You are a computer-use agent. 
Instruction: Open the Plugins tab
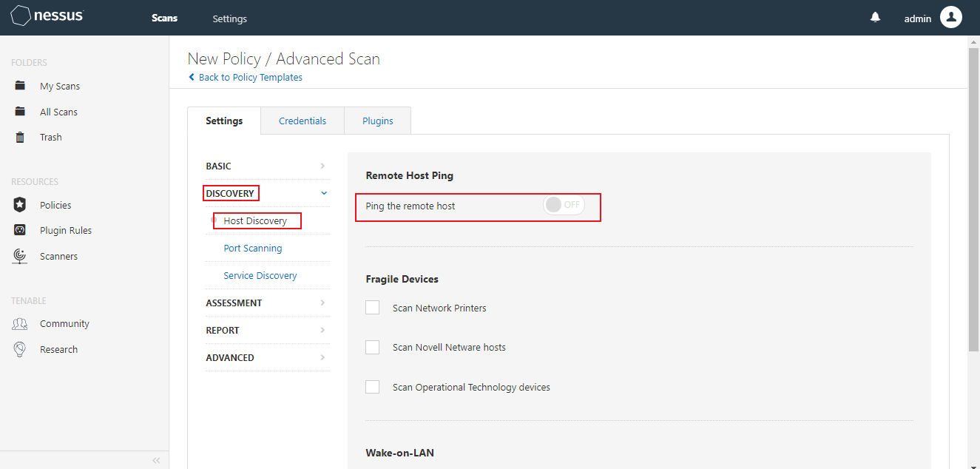tap(377, 121)
